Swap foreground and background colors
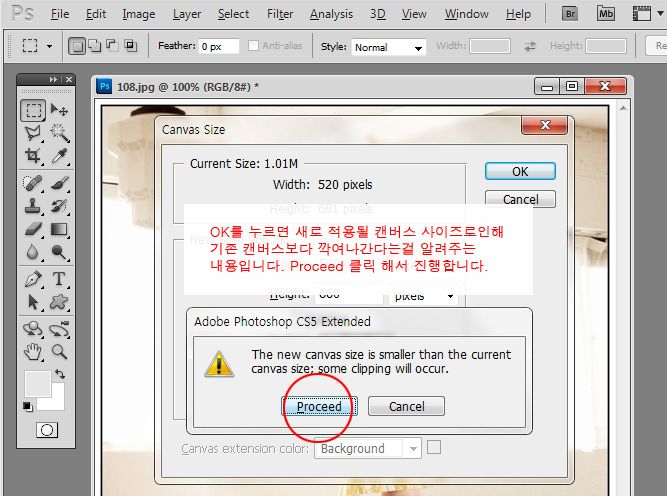Image resolution: width=667 pixels, height=496 pixels. coord(60,374)
